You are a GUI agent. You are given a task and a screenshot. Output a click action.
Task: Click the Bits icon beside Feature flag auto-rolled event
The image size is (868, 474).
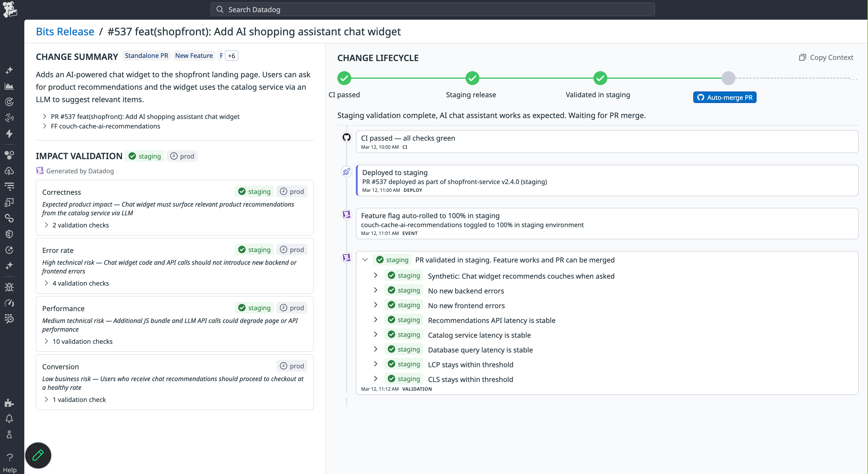[346, 215]
